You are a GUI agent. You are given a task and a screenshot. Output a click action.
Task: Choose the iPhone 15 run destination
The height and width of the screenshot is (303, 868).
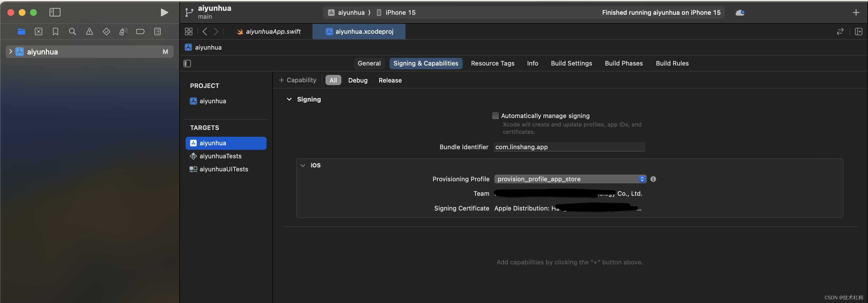(x=396, y=12)
